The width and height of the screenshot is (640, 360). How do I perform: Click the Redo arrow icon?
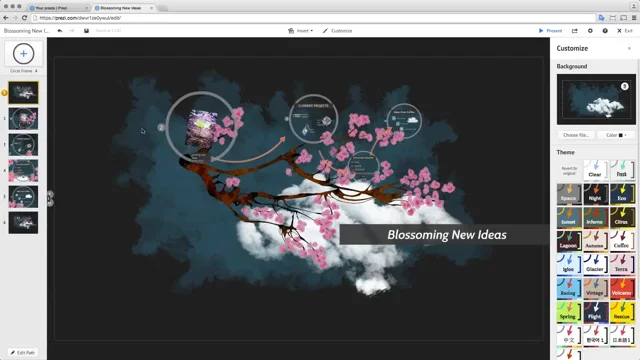(72, 31)
